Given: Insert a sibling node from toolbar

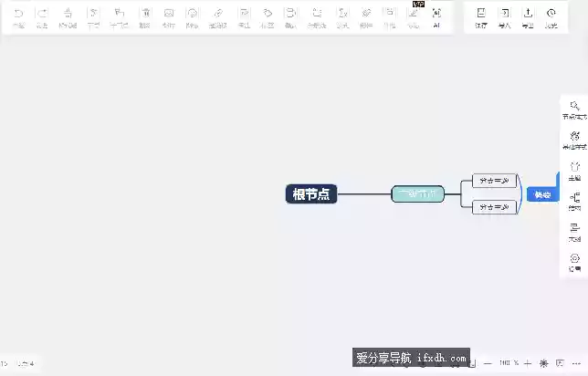Looking at the screenshot, I should [x=93, y=17].
